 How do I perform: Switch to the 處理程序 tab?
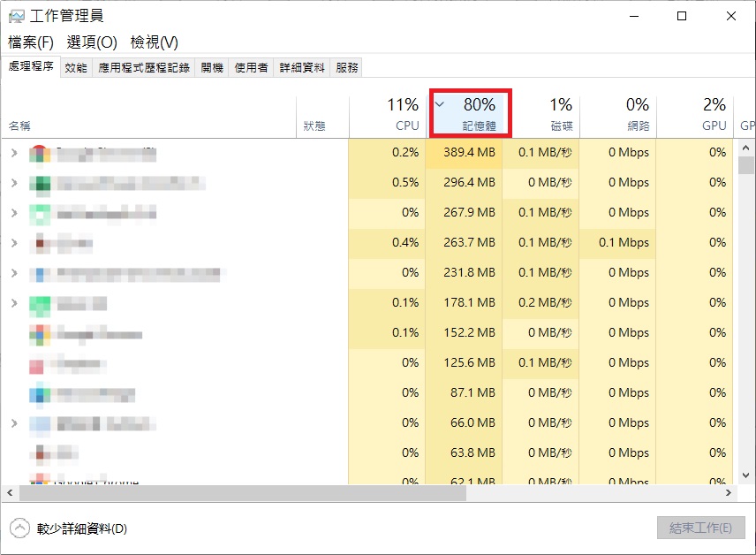[31, 66]
